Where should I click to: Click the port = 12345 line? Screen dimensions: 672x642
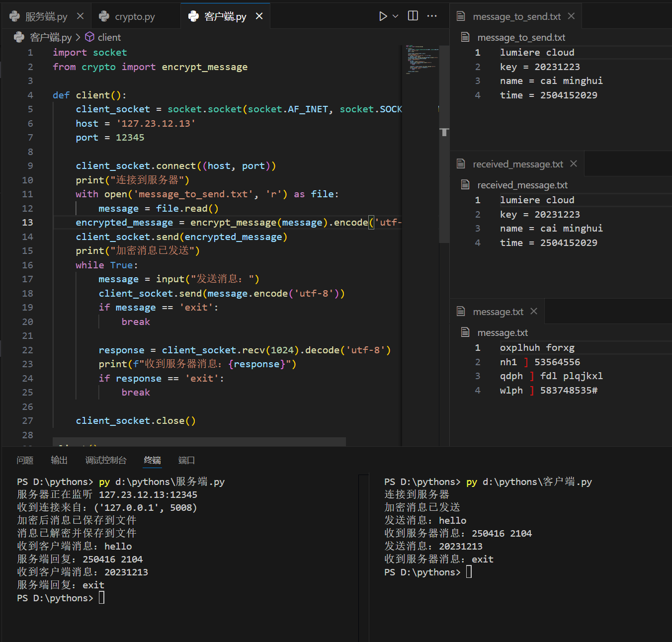click(110, 138)
